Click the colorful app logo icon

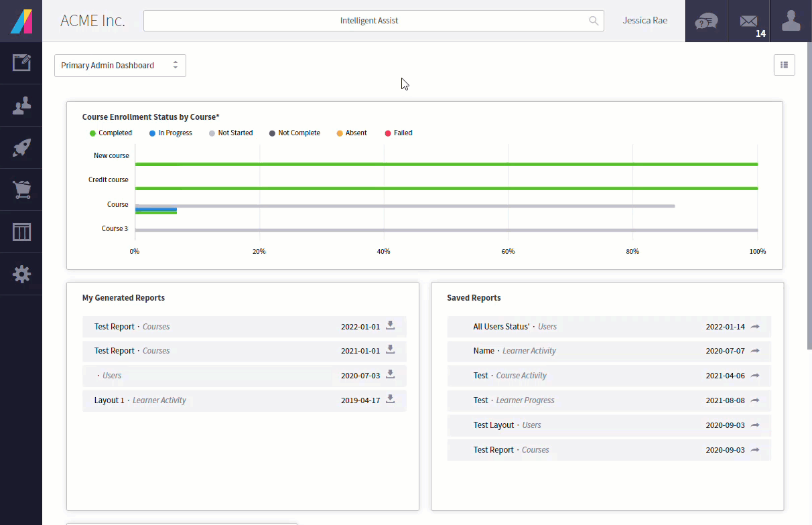pos(21,21)
